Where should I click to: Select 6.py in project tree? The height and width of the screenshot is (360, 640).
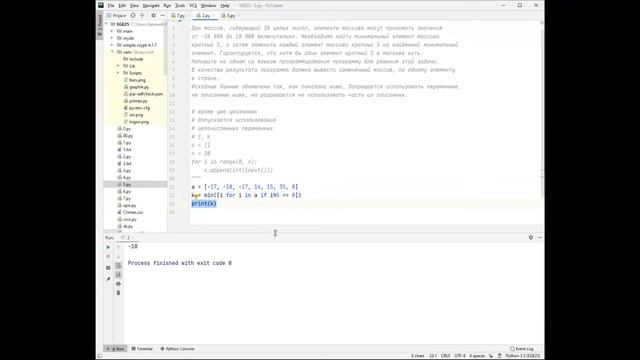pos(124,191)
